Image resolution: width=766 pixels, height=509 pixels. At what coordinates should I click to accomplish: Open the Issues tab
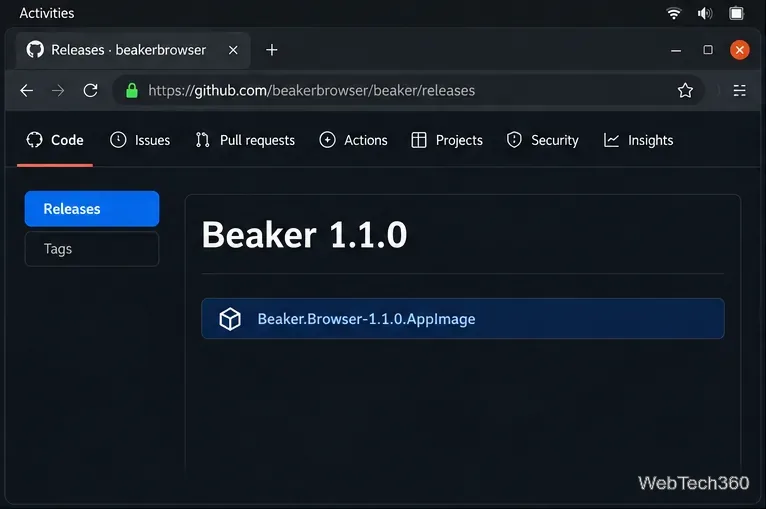(x=140, y=141)
